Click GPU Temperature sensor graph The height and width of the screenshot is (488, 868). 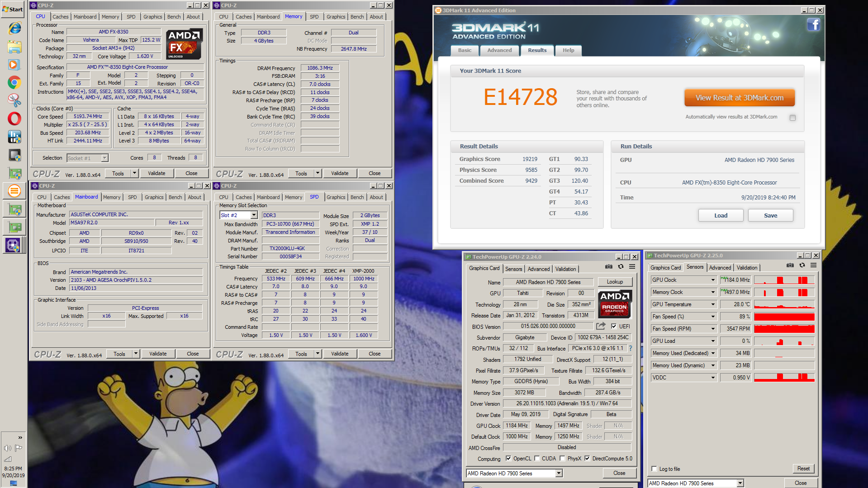(784, 304)
